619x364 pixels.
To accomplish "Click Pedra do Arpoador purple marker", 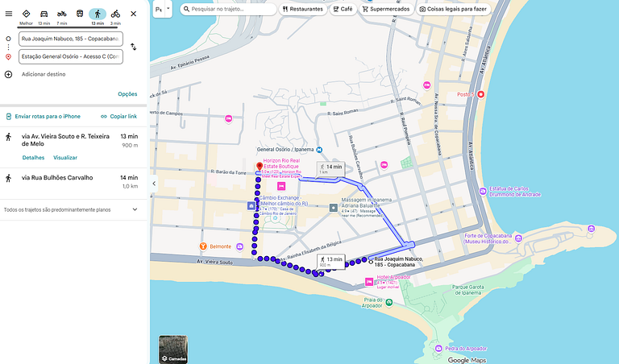I will (x=438, y=349).
